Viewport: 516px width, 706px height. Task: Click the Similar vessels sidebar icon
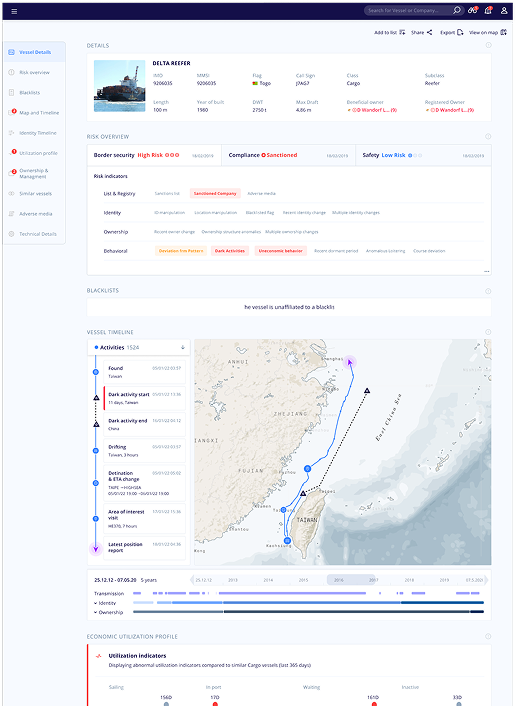pos(11,194)
